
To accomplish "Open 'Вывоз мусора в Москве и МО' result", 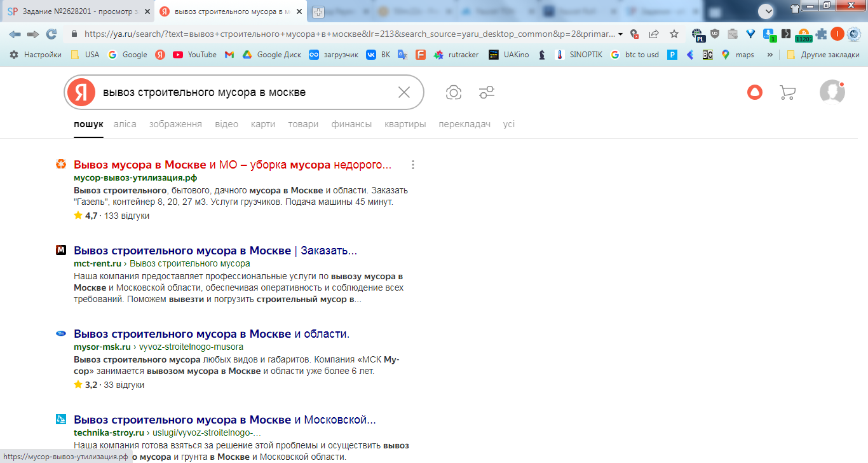I will pos(233,165).
